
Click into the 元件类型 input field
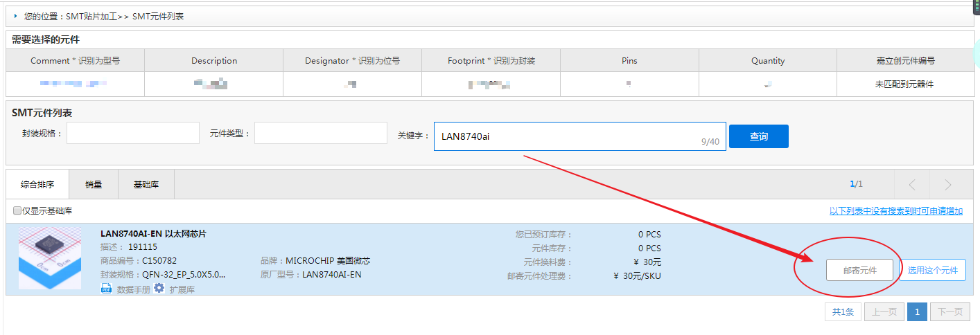coord(320,134)
